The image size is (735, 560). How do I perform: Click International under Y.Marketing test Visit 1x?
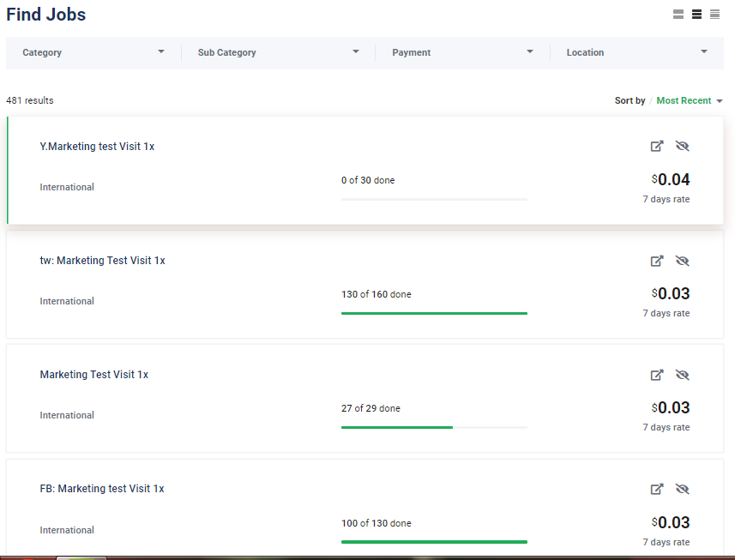[67, 187]
